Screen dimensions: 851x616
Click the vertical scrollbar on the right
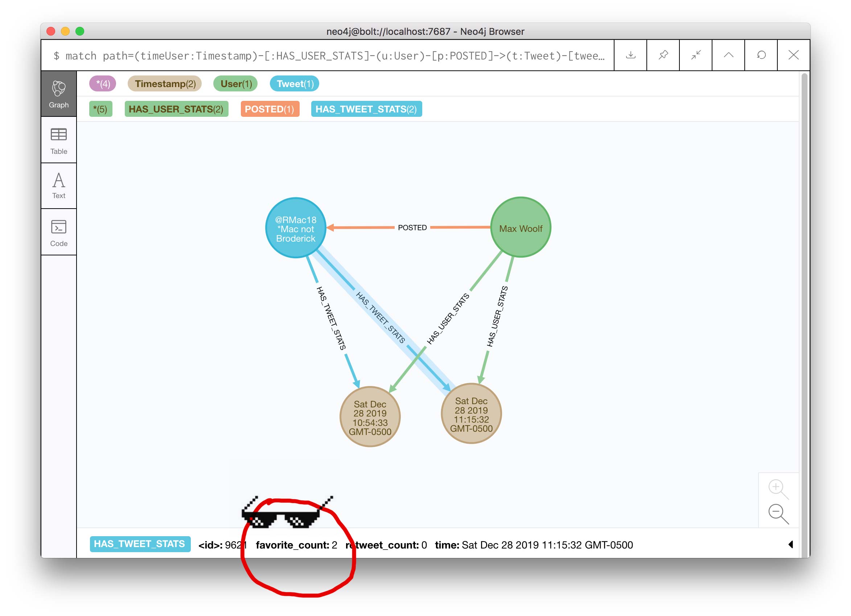pyautogui.click(x=804, y=315)
